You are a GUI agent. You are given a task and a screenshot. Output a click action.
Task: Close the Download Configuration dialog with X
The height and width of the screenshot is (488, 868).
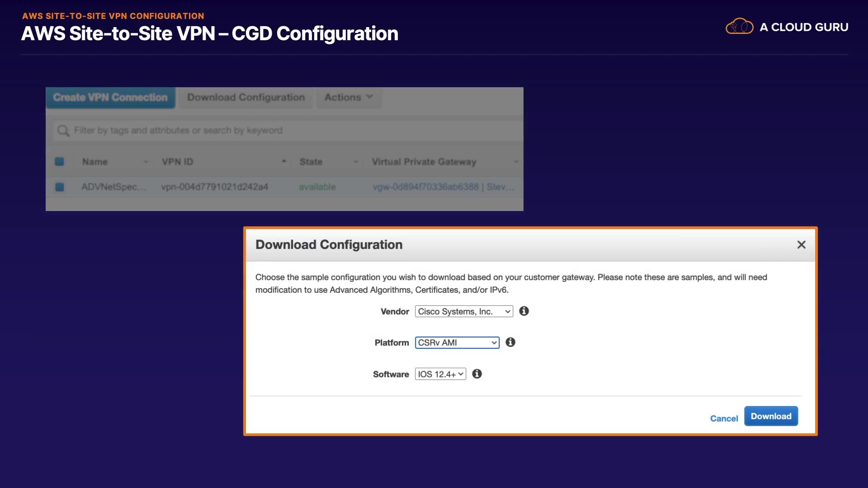click(x=801, y=244)
